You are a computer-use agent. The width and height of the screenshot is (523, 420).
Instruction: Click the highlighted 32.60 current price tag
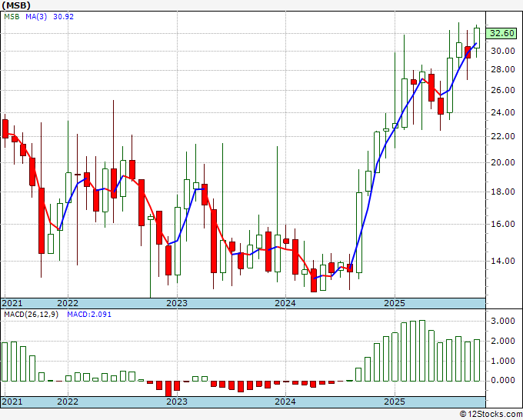[501, 33]
